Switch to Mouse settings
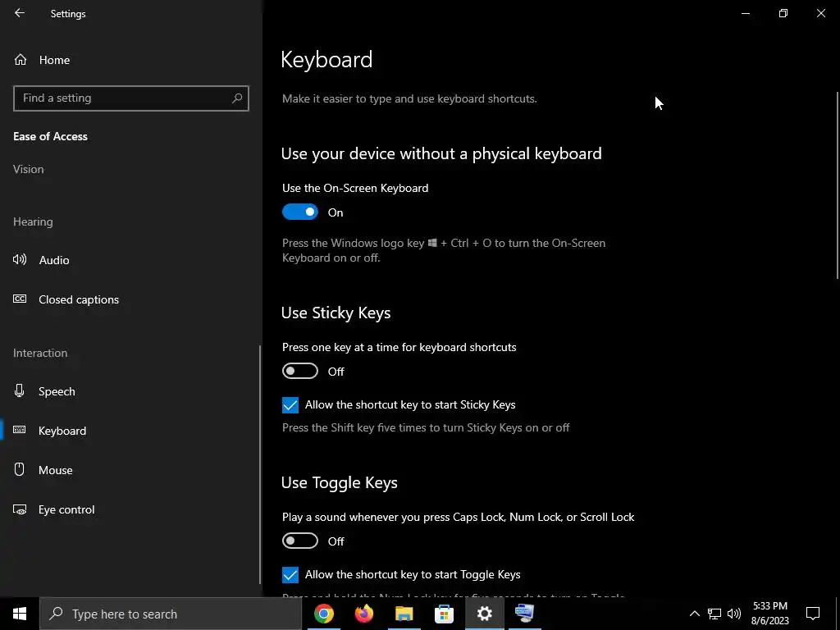Viewport: 840px width, 630px height. (56, 470)
